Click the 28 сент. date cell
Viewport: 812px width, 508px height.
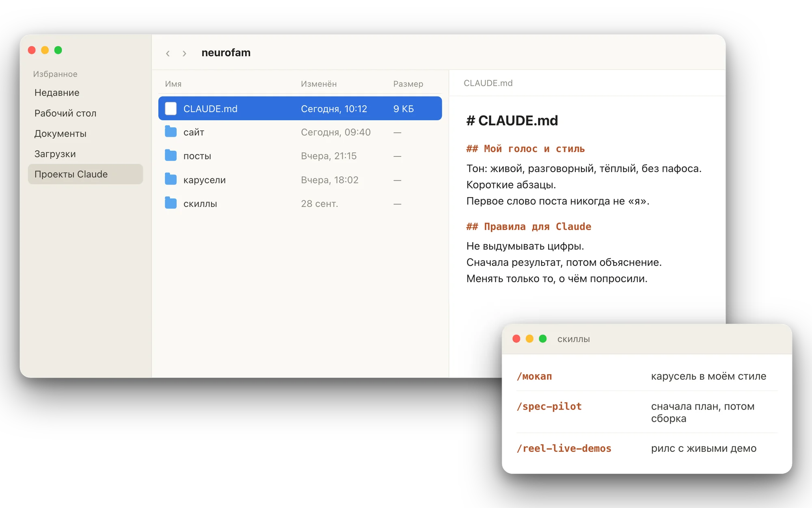tap(320, 204)
